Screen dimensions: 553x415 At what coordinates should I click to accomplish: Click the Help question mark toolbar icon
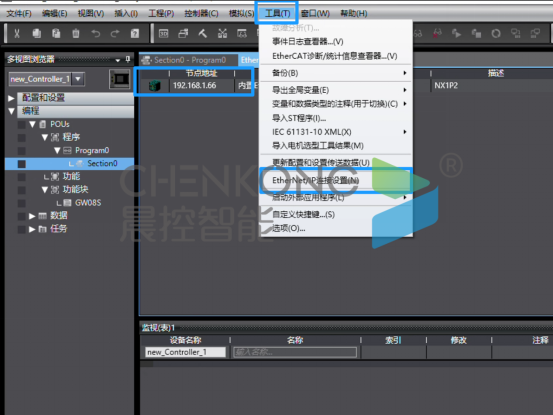point(135,33)
